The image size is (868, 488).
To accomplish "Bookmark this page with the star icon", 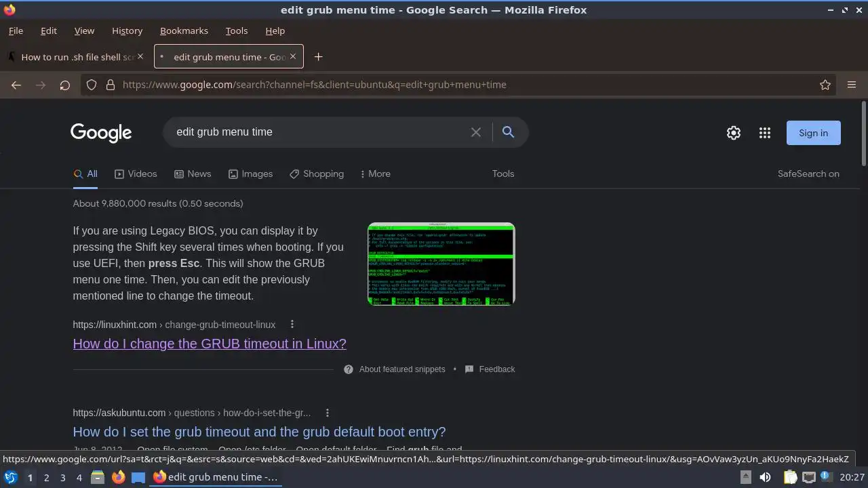I will pyautogui.click(x=825, y=85).
